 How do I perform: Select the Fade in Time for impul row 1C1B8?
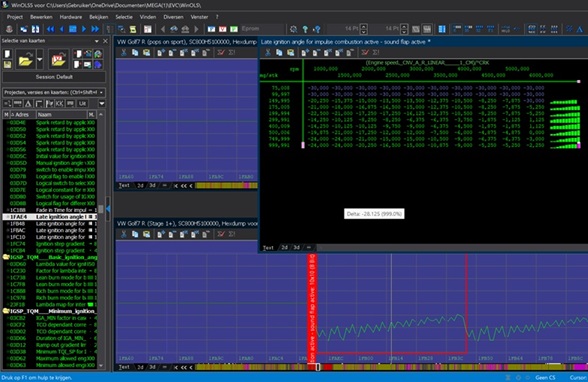(x=50, y=210)
